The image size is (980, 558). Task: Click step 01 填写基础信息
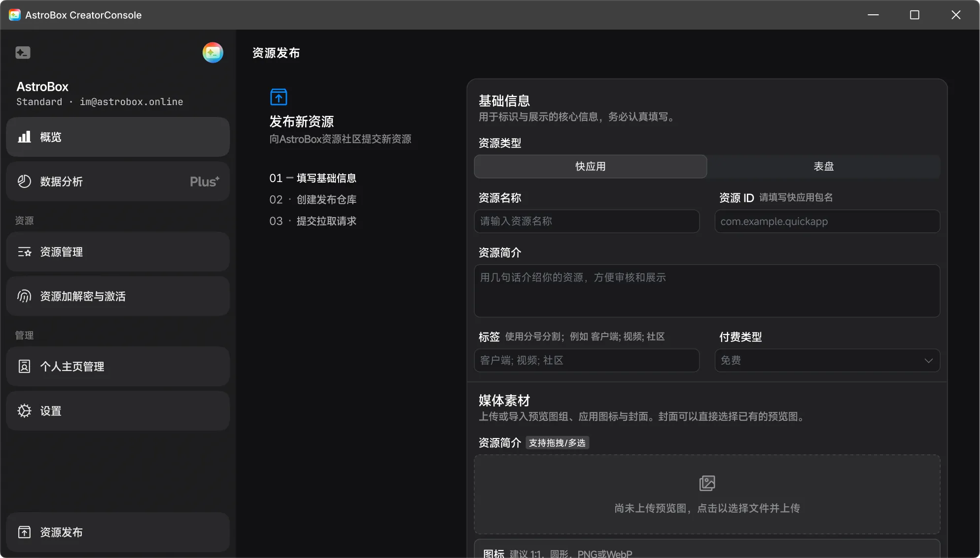tap(313, 178)
